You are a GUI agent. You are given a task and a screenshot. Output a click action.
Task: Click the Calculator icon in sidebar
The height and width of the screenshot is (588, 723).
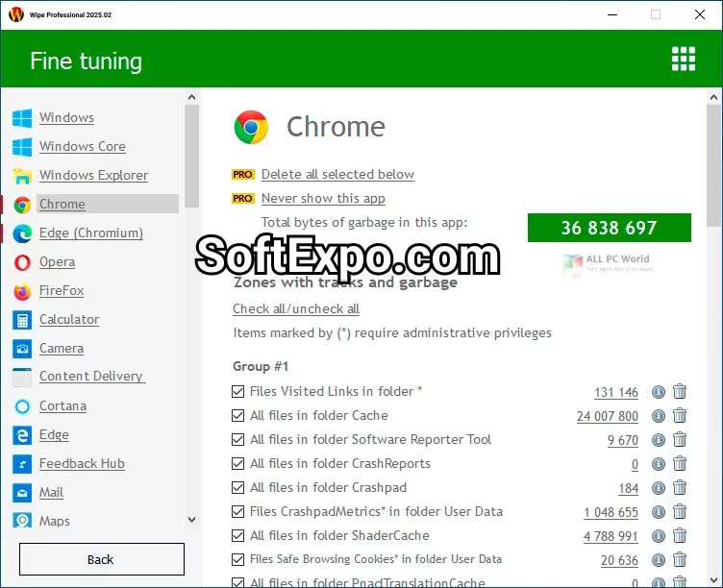tap(22, 320)
